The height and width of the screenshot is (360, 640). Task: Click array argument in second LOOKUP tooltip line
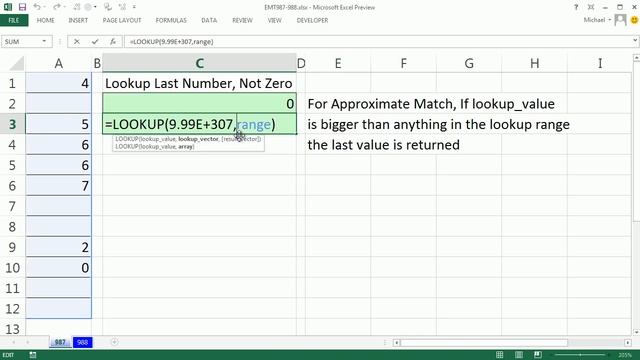(186, 147)
